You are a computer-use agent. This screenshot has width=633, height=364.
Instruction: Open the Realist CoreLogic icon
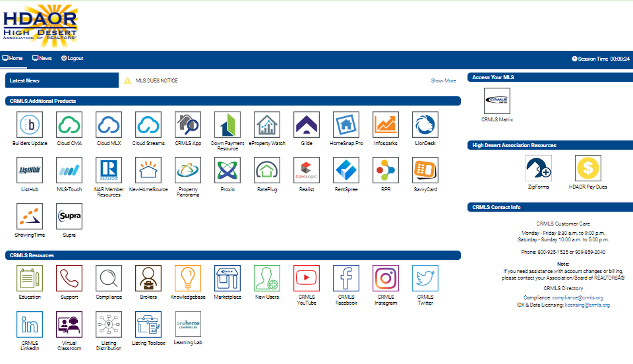point(307,171)
